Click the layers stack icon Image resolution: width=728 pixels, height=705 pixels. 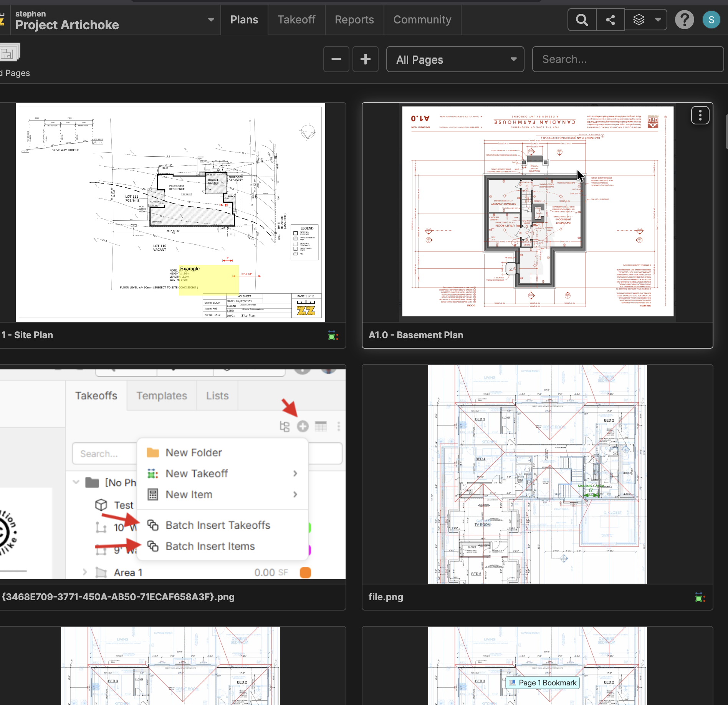click(639, 20)
